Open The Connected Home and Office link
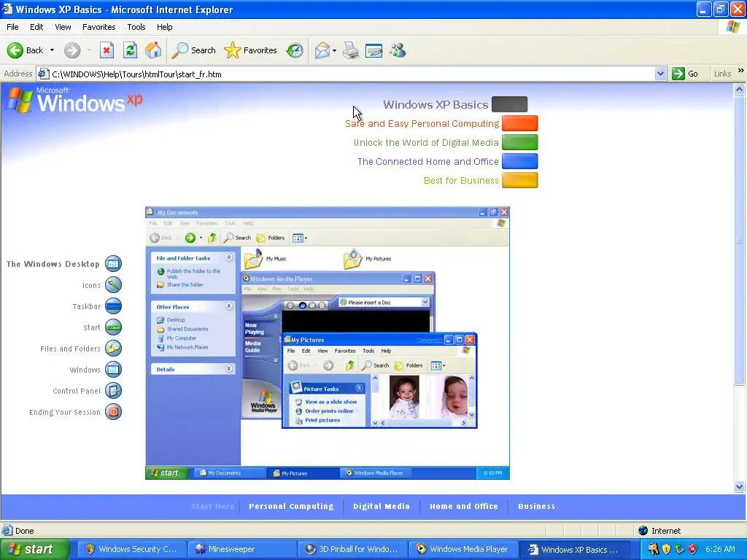Viewport: 747px width, 560px height. click(x=427, y=162)
